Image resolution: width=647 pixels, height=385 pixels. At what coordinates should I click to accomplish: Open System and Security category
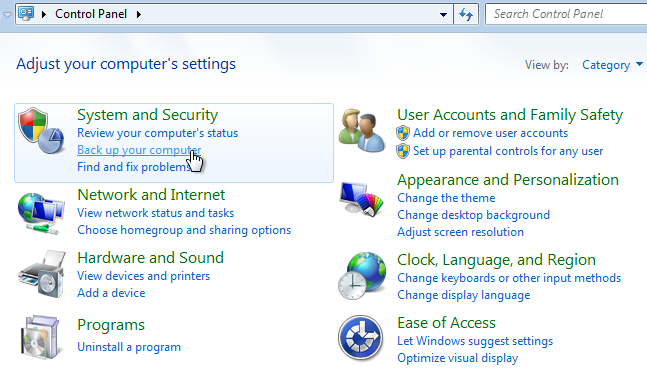(147, 115)
